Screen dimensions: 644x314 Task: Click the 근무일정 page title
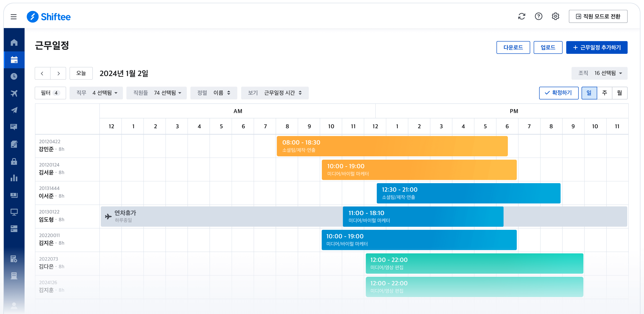52,45
